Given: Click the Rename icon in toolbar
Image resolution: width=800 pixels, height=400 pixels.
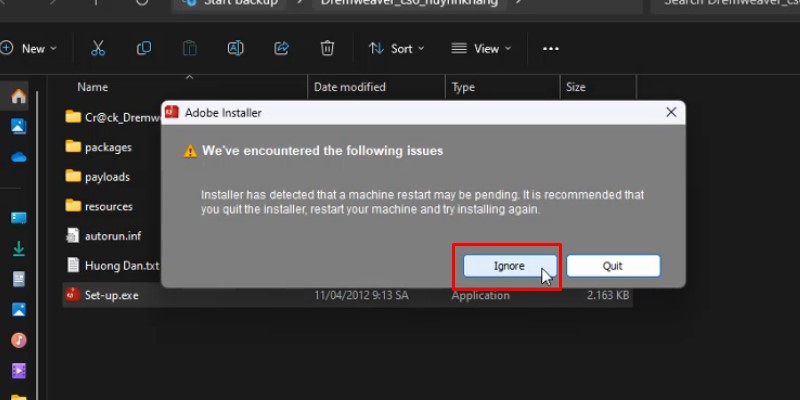Looking at the screenshot, I should coord(236,48).
